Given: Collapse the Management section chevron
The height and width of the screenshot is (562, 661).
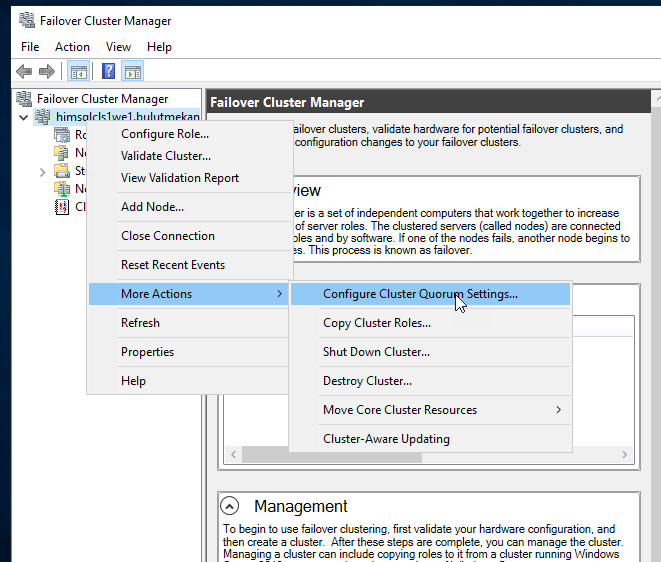Looking at the screenshot, I should (x=229, y=506).
